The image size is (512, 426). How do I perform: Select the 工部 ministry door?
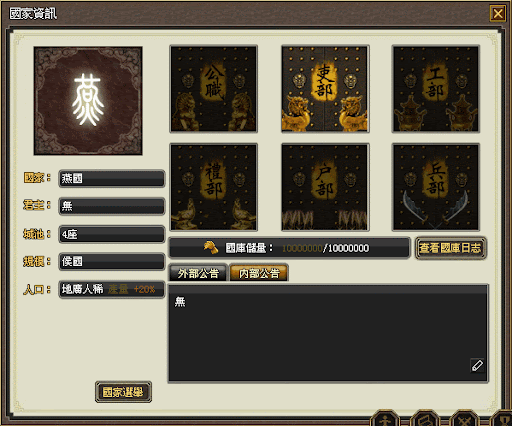436,89
